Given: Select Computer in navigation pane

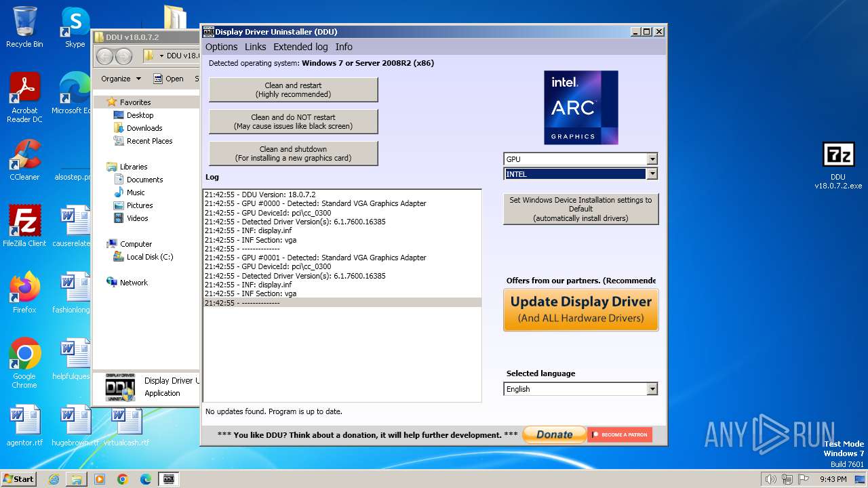Looking at the screenshot, I should pos(136,244).
